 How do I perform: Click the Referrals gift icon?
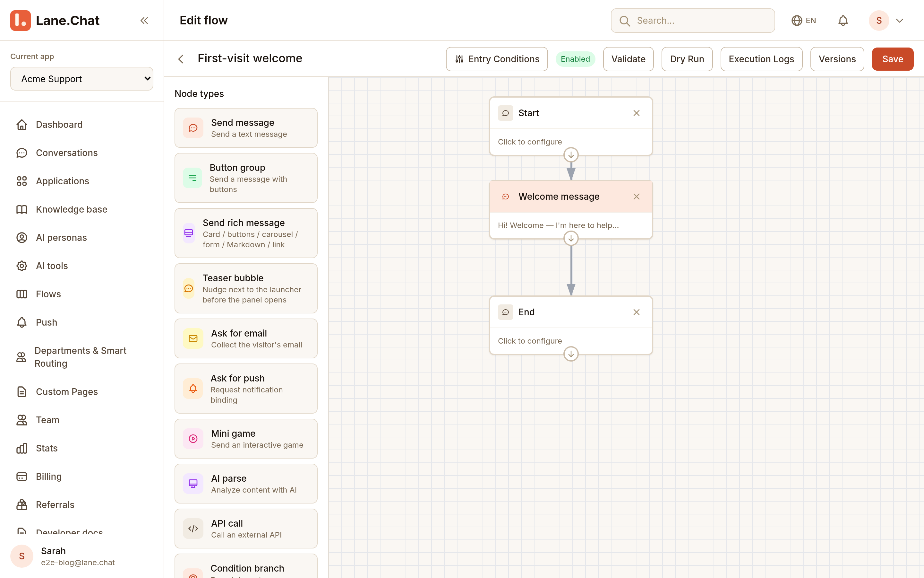(x=22, y=504)
